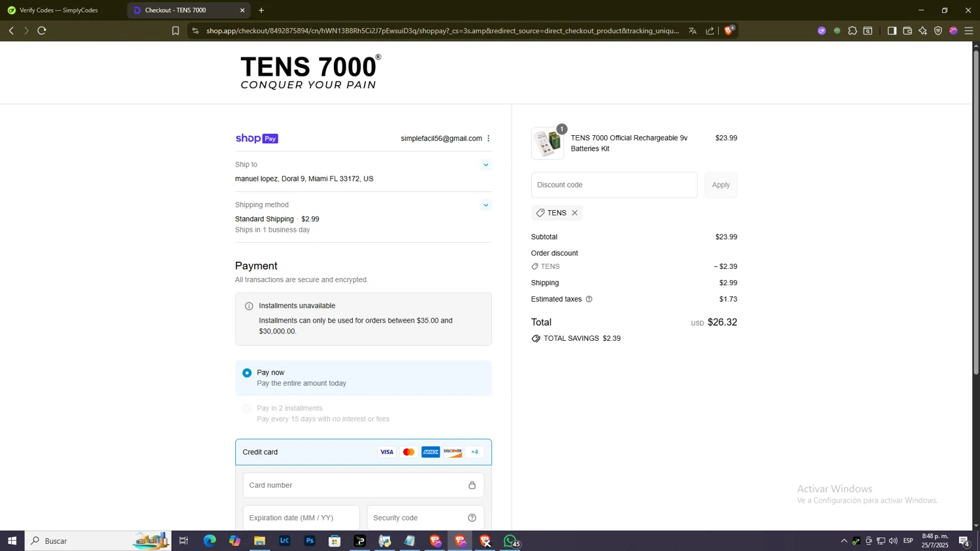Click the Windows search box Buscar

[x=98, y=541]
